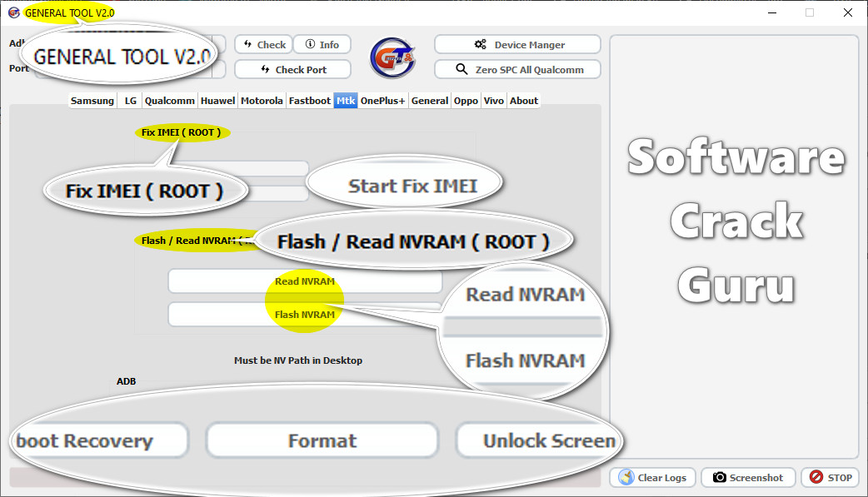Switch to the OnePlus+ tab
This screenshot has width=868, height=497.
382,101
